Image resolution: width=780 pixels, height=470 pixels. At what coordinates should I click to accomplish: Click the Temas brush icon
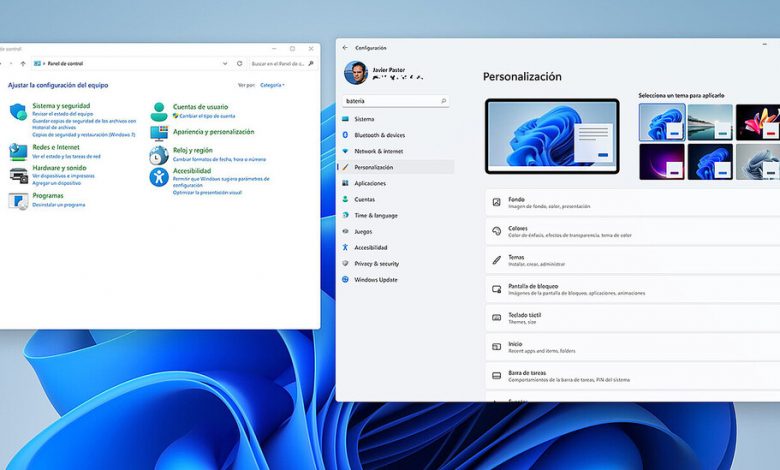(x=496, y=260)
